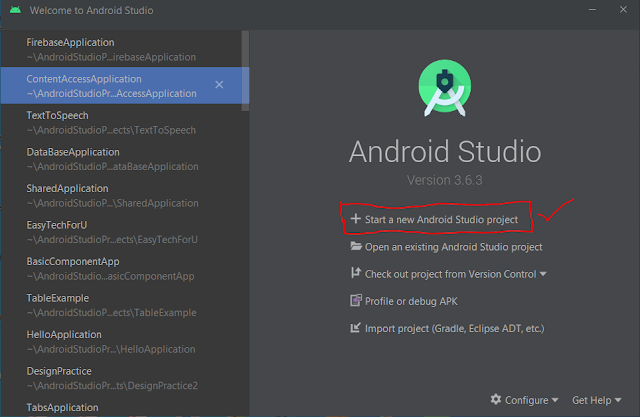Expand the Version Control dropdown arrow
The height and width of the screenshot is (417, 640).
[x=543, y=274]
